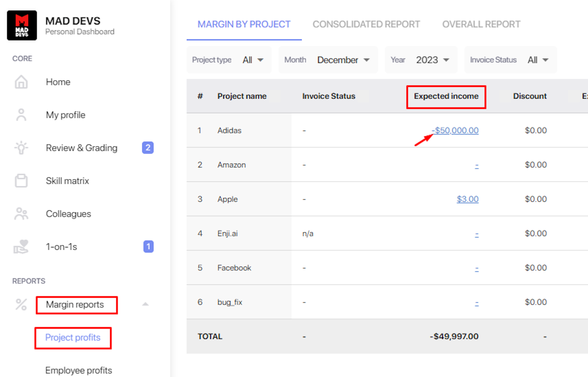The image size is (588, 377).
Task: Click Amazon project name cell
Action: tap(232, 165)
